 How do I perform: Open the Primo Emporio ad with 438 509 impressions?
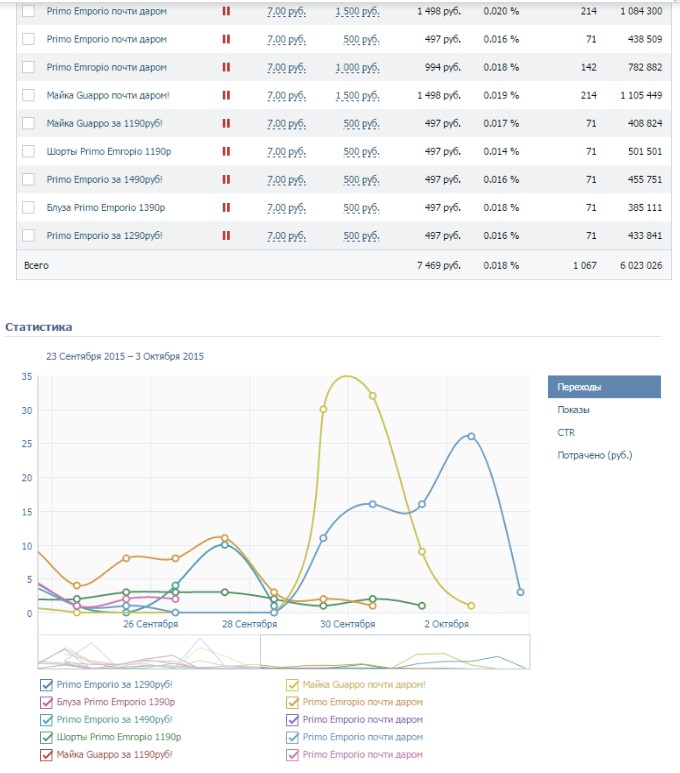tap(107, 39)
